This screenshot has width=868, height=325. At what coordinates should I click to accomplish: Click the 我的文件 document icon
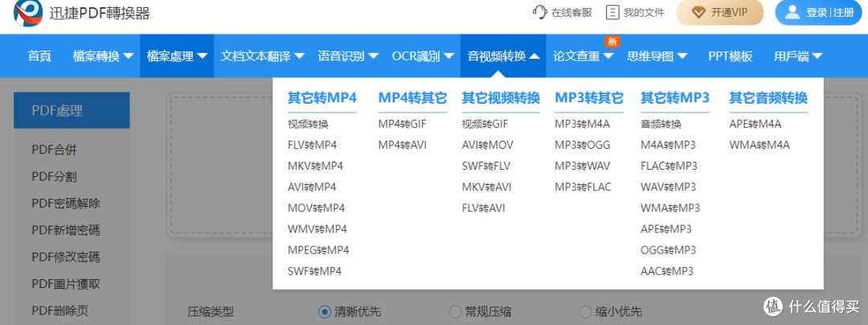point(612,12)
